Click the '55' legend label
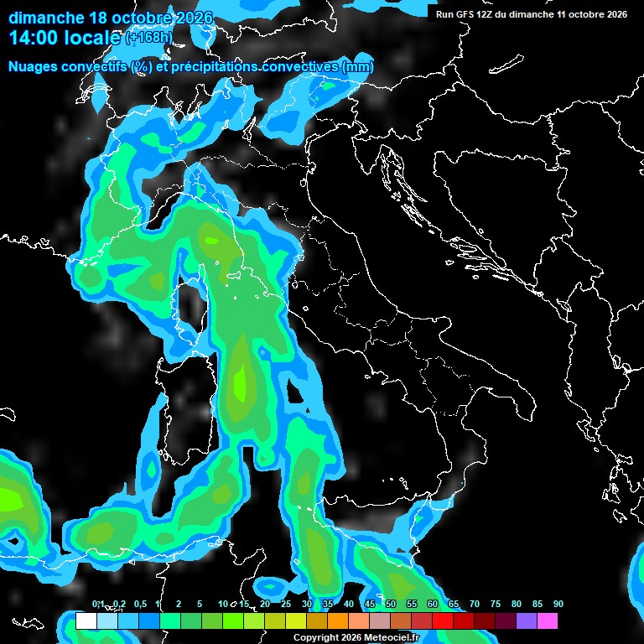The width and height of the screenshot is (644, 644). point(412,604)
